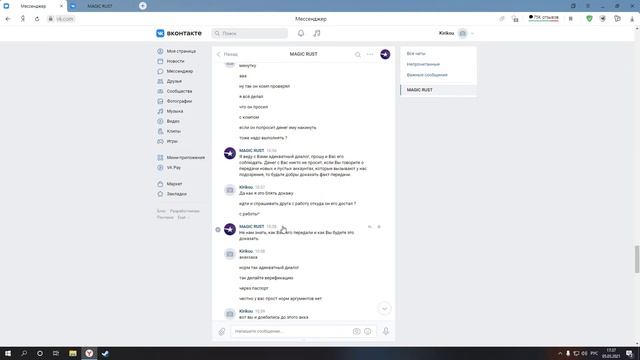Open the chat actions three-dots menu

click(x=370, y=54)
